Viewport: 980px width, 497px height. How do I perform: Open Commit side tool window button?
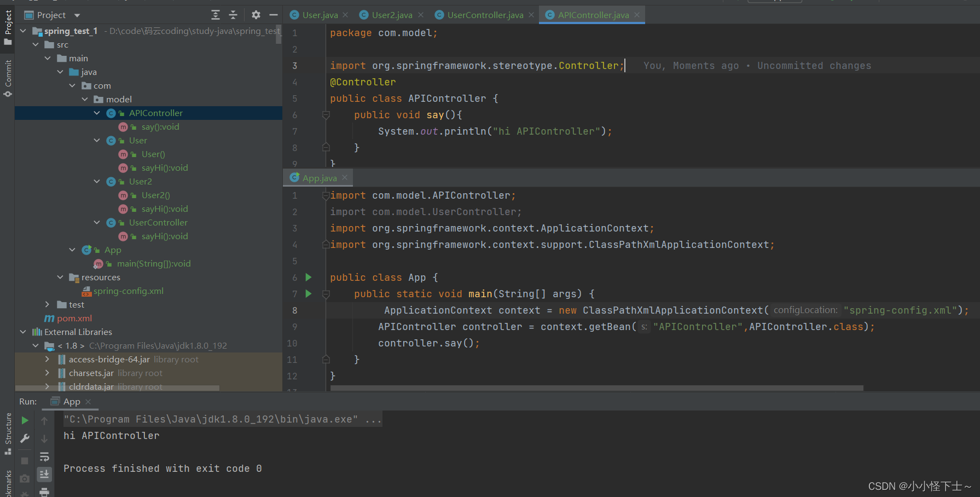click(8, 78)
